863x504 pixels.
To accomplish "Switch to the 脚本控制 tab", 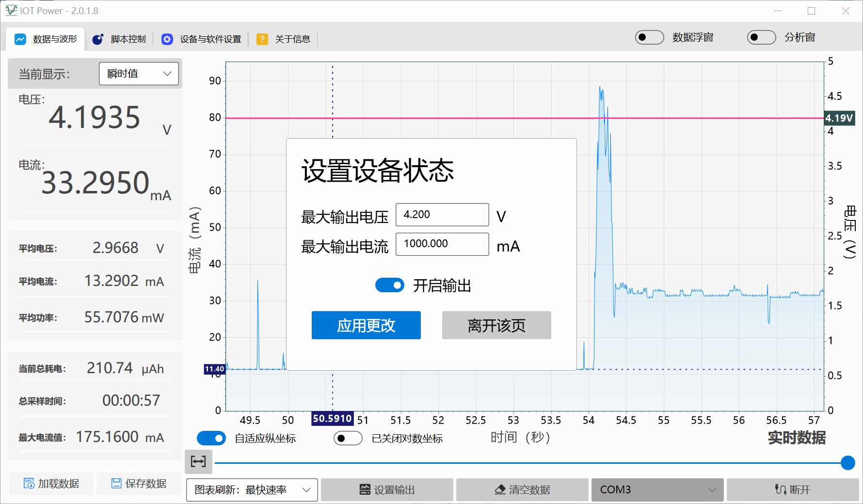I will (119, 39).
